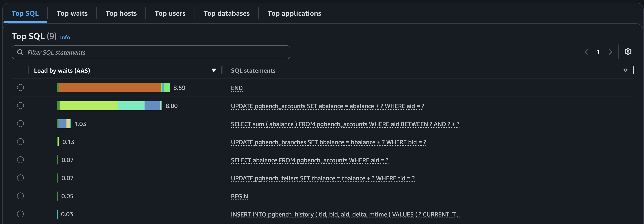Open Top databases tab
Viewport: 644px width, 224px height.
coord(226,13)
